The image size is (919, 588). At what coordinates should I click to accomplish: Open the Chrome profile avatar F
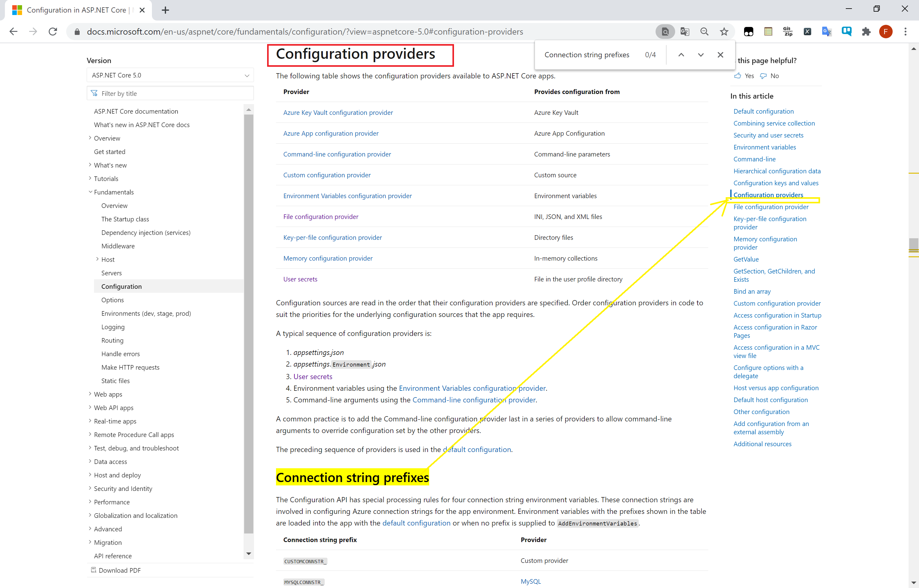click(886, 31)
